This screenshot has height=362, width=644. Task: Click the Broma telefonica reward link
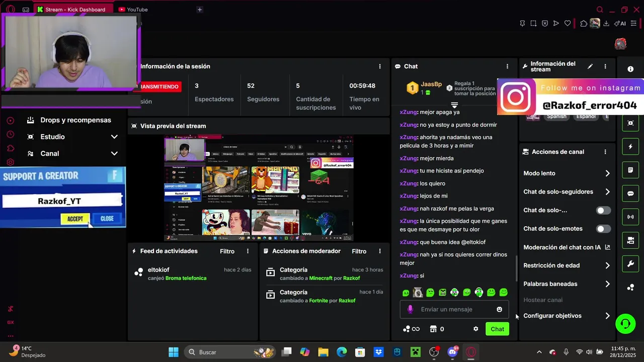[186, 278]
